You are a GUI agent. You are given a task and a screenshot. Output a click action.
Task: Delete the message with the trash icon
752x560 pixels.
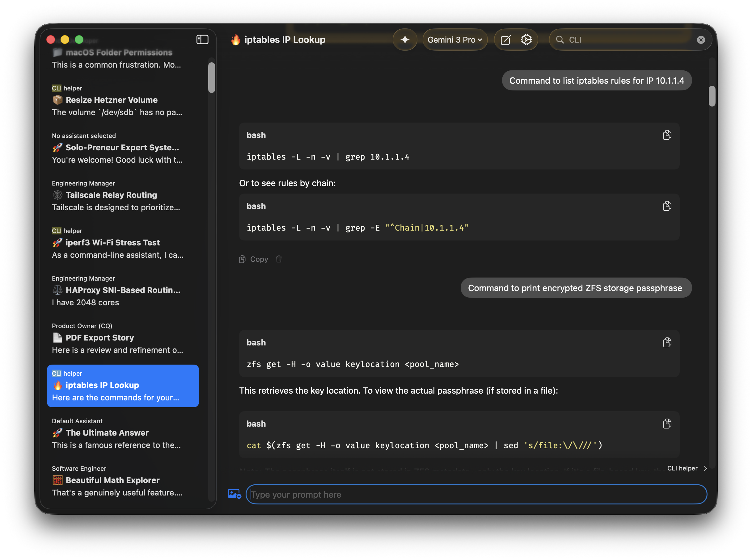tap(279, 259)
